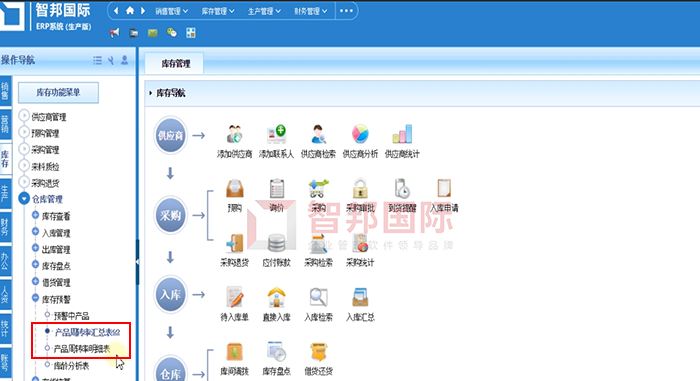Screen dimensions: 700x381
Task: Open the 采购审批 padlock icon
Action: point(360,188)
